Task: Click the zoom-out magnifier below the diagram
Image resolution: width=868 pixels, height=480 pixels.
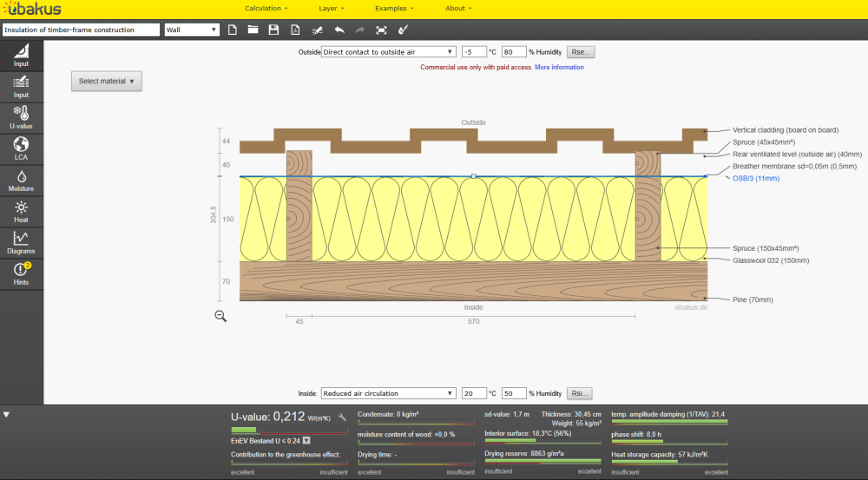Action: (x=220, y=317)
